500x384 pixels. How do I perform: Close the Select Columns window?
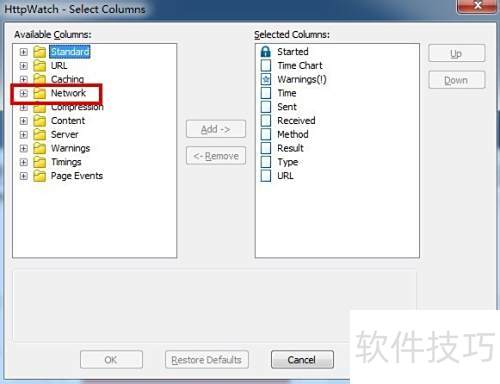pyautogui.click(x=477, y=6)
